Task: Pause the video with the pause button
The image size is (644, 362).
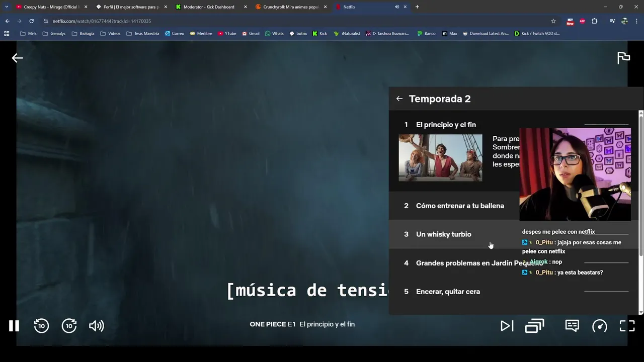Action: pos(14,326)
